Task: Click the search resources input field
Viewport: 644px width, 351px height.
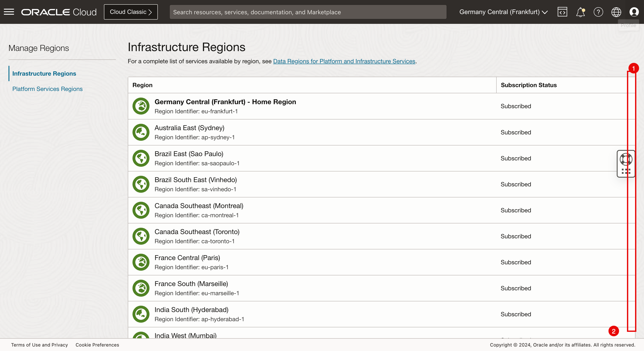Action: pos(308,12)
